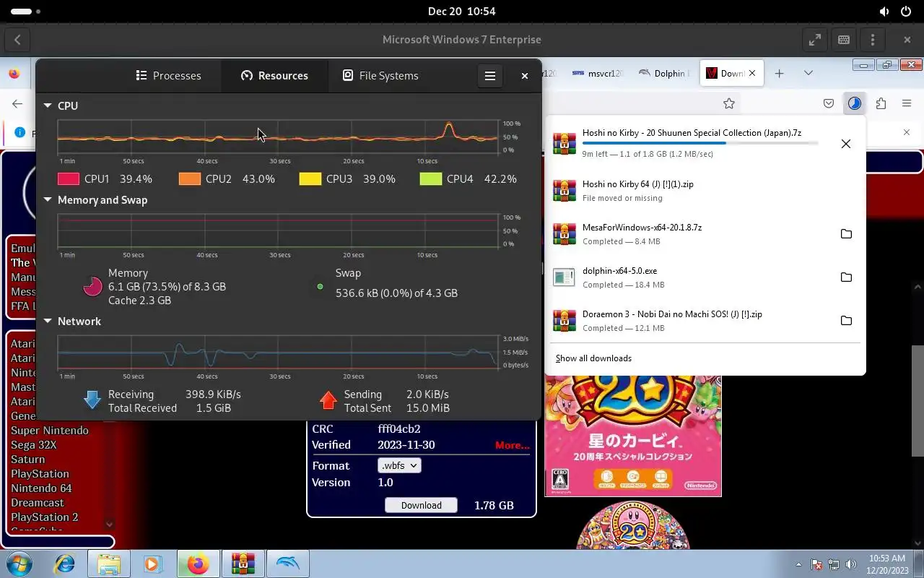Select the Resources tab
Image resolution: width=924 pixels, height=578 pixels.
(274, 75)
